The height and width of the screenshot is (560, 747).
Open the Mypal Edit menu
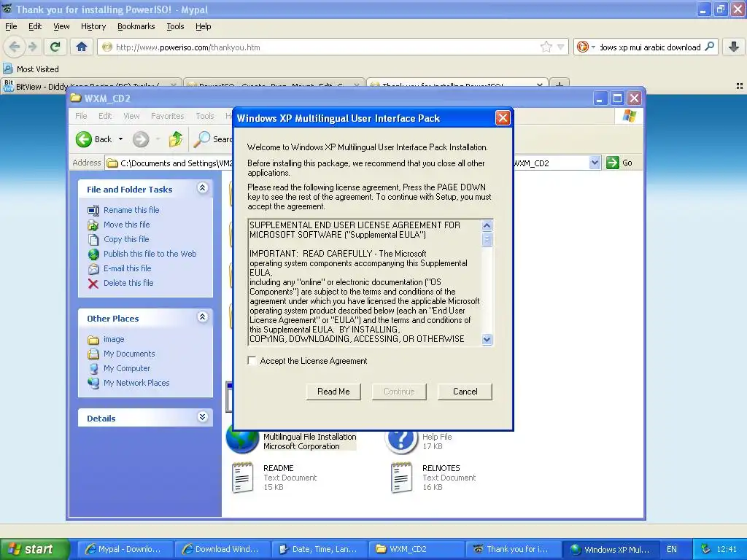point(35,26)
